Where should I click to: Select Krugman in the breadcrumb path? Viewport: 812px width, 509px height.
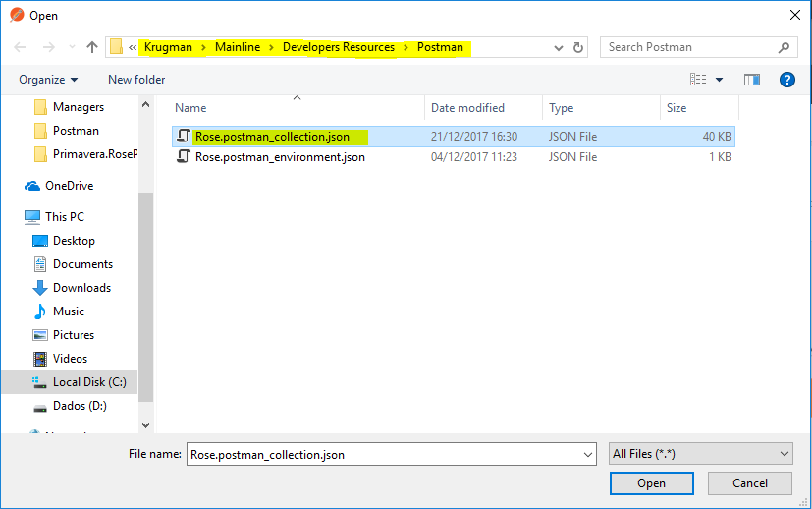[168, 47]
